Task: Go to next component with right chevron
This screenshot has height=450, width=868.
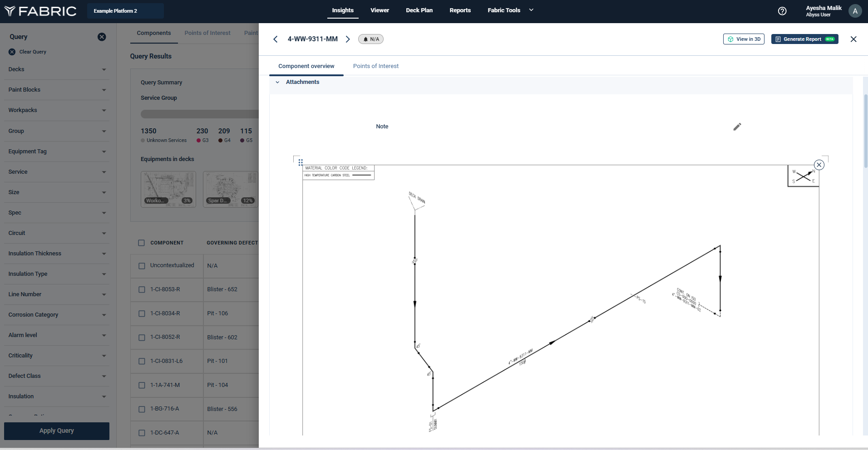Action: click(348, 39)
